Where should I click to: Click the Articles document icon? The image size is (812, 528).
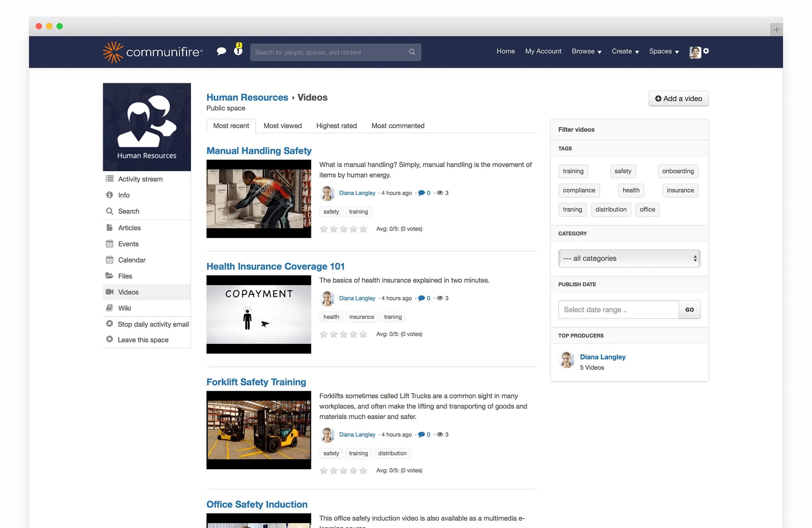pyautogui.click(x=110, y=227)
